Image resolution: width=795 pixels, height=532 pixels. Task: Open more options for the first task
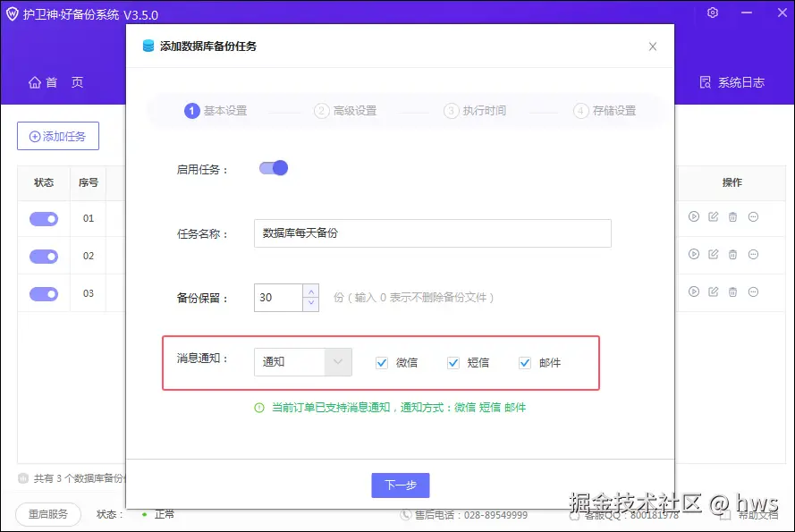coord(754,216)
